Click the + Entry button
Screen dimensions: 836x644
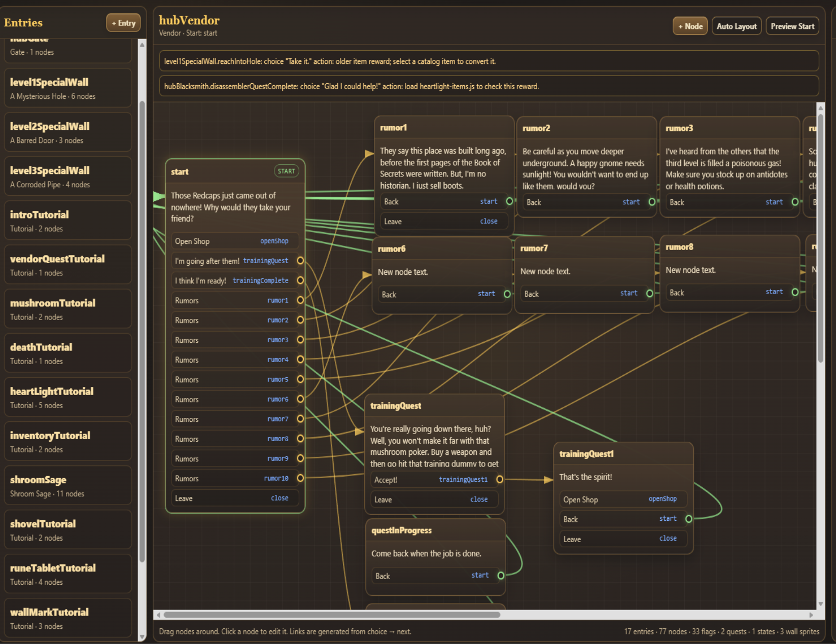[x=123, y=23]
